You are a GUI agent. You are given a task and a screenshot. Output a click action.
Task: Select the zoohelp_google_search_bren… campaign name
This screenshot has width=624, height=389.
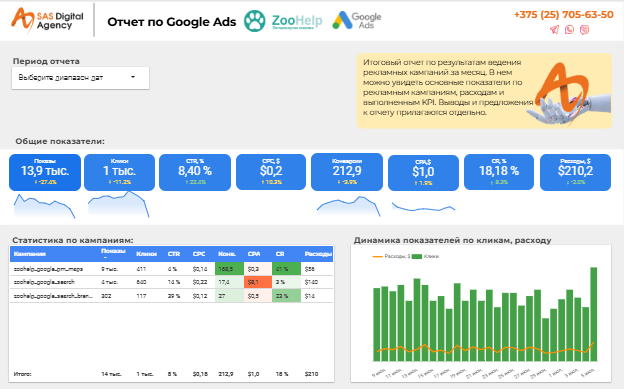pyautogui.click(x=53, y=296)
